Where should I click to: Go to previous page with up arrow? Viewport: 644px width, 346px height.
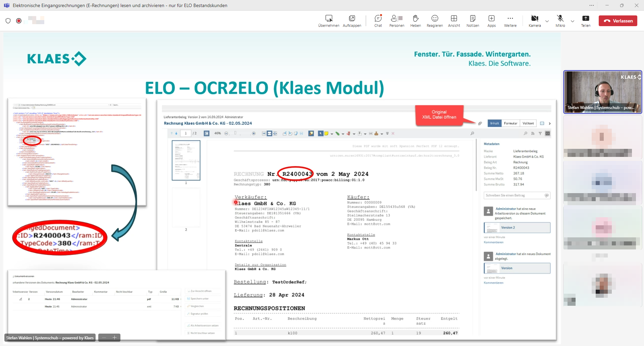point(172,133)
